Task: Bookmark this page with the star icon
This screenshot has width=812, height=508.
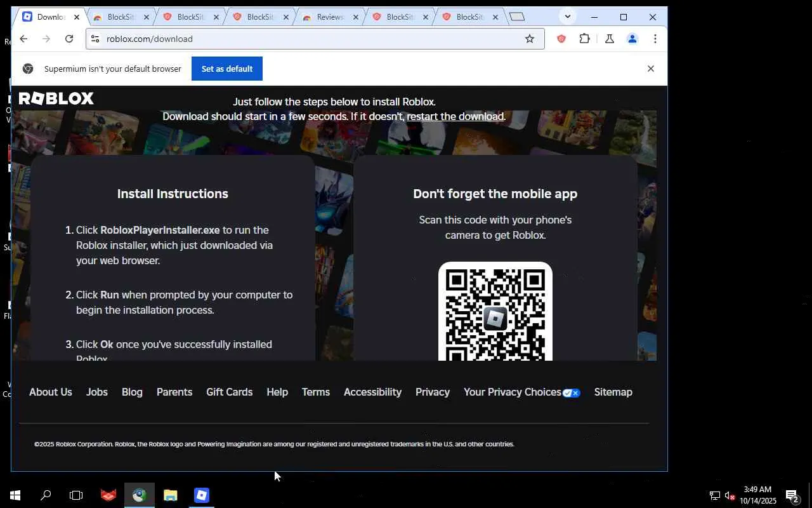Action: [x=530, y=39]
